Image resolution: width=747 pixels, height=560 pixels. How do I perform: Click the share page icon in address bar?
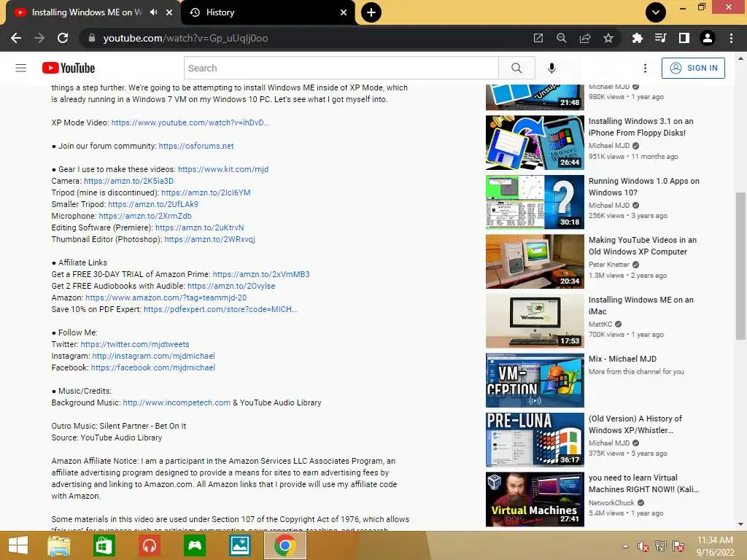pos(585,38)
